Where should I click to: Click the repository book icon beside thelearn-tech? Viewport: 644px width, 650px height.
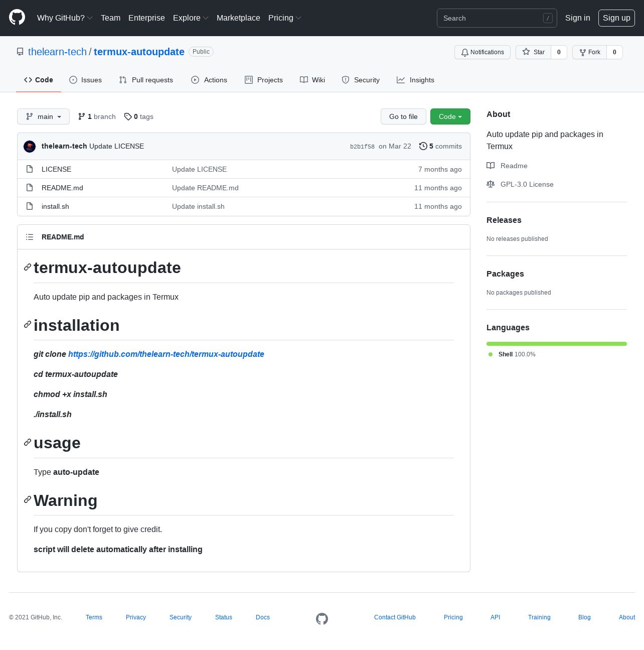tap(20, 52)
